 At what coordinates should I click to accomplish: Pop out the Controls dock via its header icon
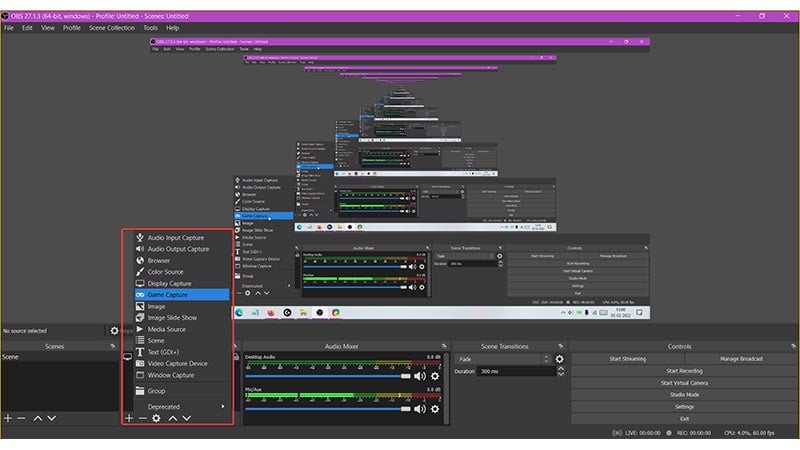793,346
